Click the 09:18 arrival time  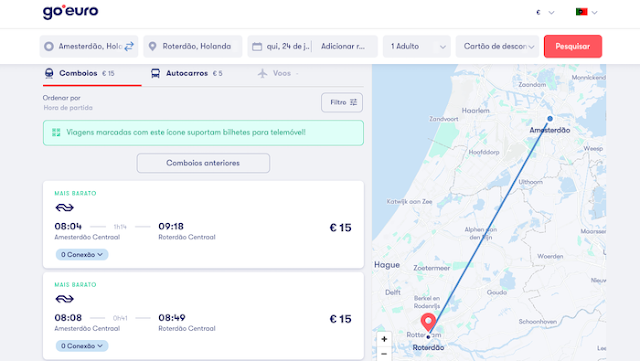click(x=171, y=227)
